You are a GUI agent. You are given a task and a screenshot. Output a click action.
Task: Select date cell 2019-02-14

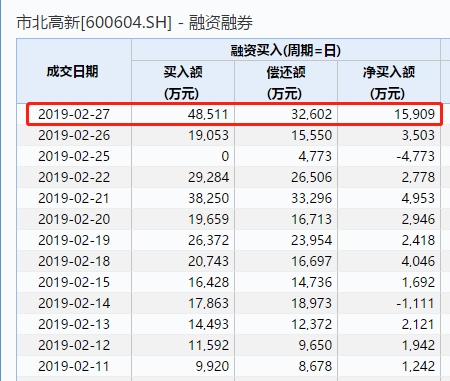(x=74, y=303)
